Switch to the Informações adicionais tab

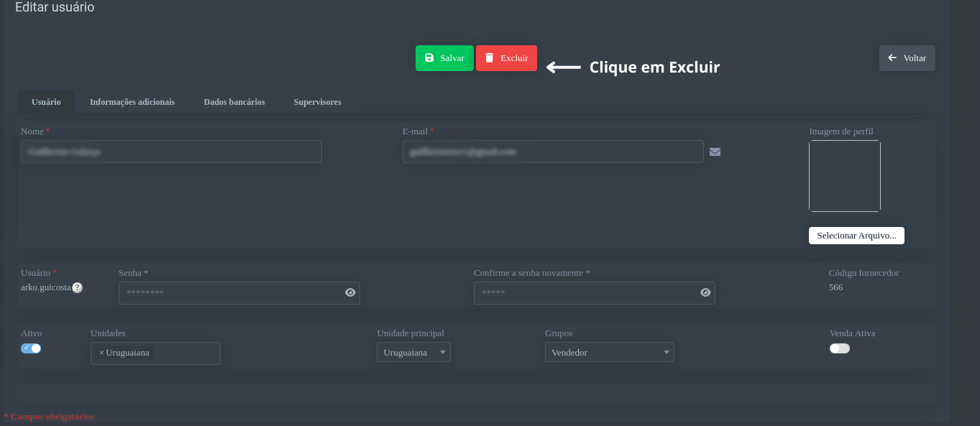click(x=132, y=102)
